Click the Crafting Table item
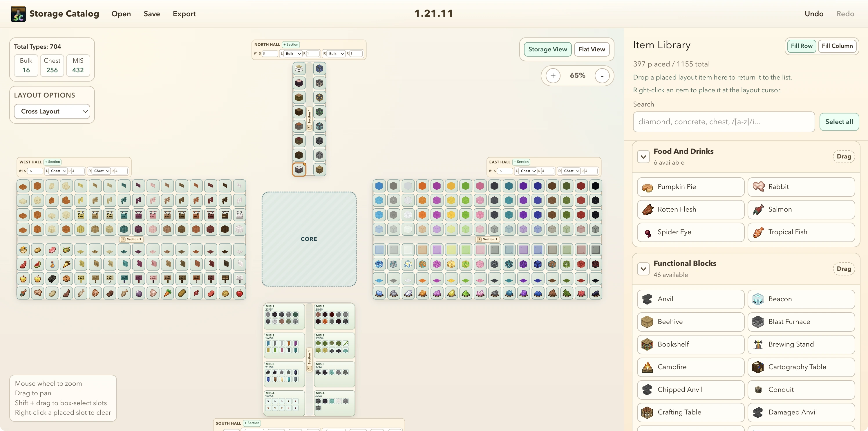 [690, 412]
